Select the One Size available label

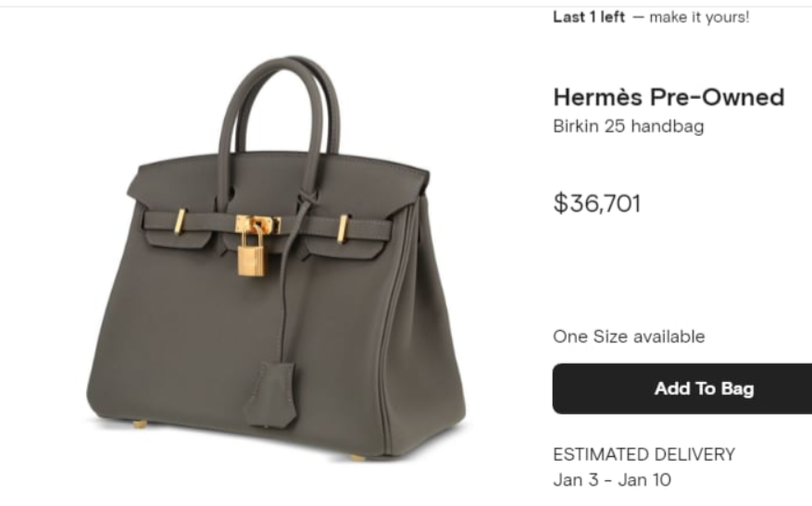[x=629, y=337]
